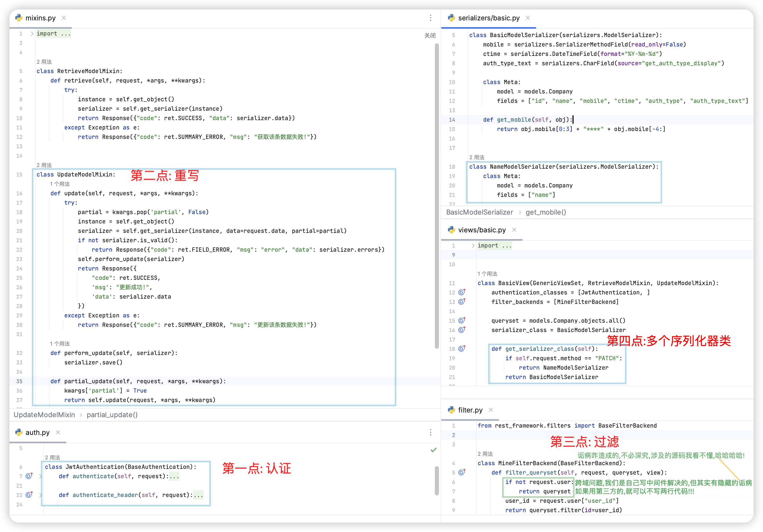
Task: Click the override gutter icon beside authenticate method
Action: pos(29,476)
